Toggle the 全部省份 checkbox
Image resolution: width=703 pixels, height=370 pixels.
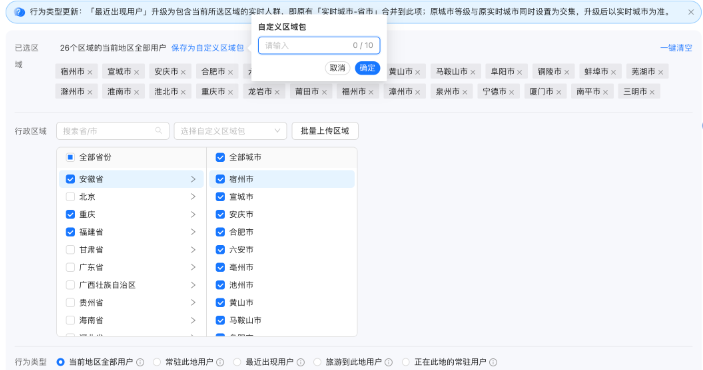coord(70,157)
